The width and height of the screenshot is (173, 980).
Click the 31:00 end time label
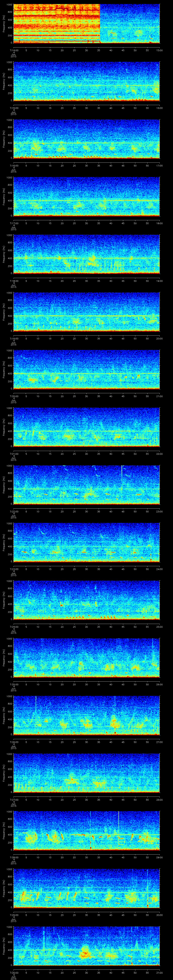(x=159, y=972)
